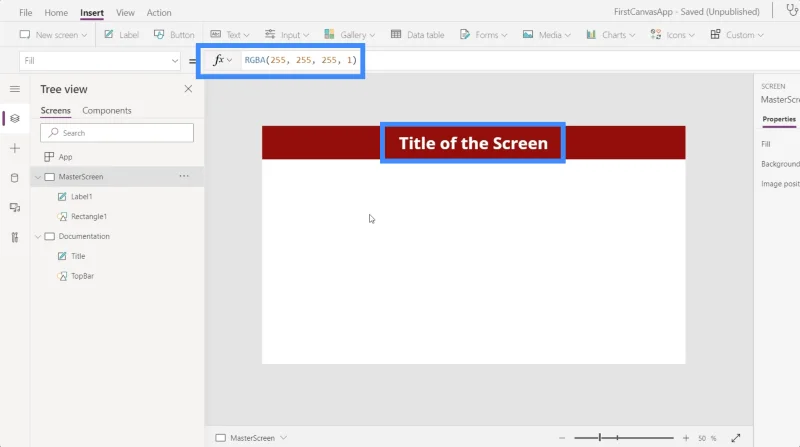
Task: Click the plus Insert icon in left rail
Action: click(x=15, y=148)
